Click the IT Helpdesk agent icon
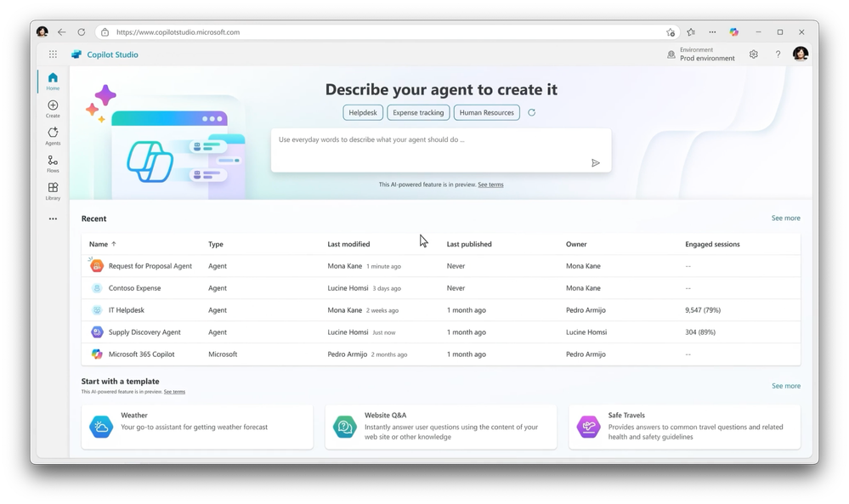Viewport: 849px width, 504px height. coord(97,310)
